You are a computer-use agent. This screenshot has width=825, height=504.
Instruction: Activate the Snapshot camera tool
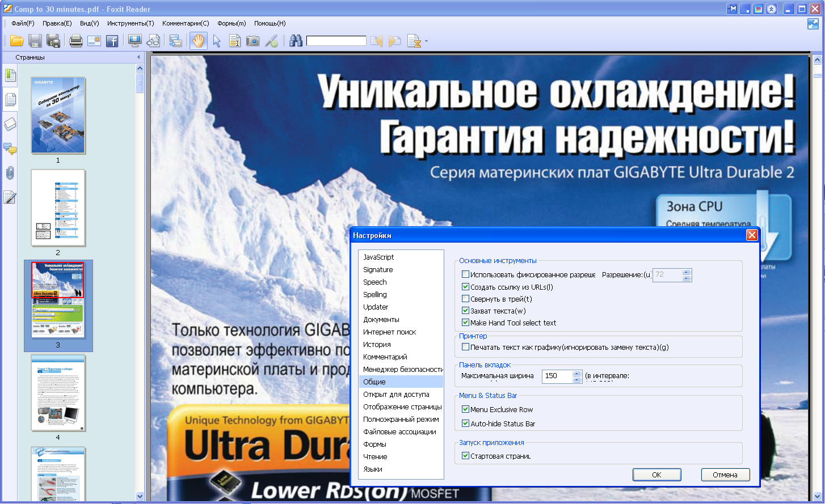click(252, 41)
